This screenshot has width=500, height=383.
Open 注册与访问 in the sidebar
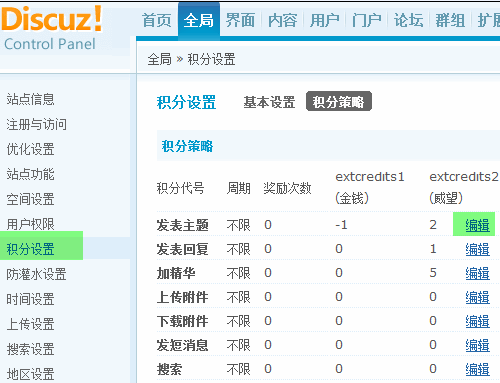pyautogui.click(x=37, y=124)
